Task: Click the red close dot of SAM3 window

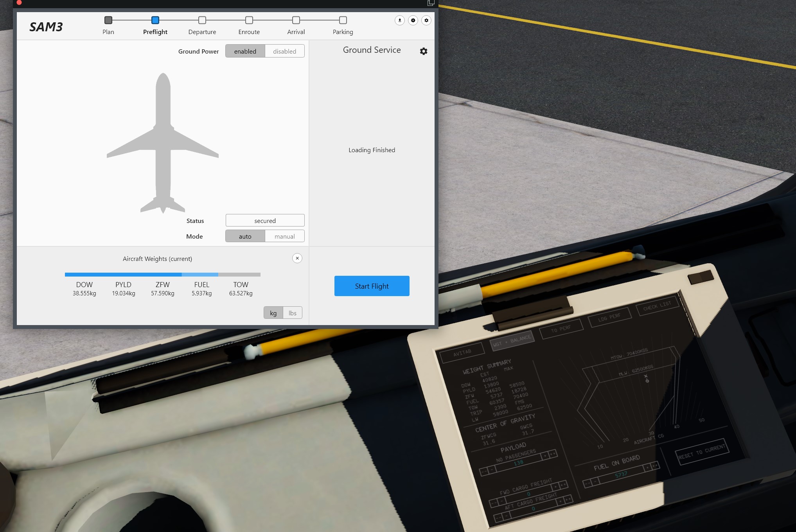Action: [x=19, y=2]
